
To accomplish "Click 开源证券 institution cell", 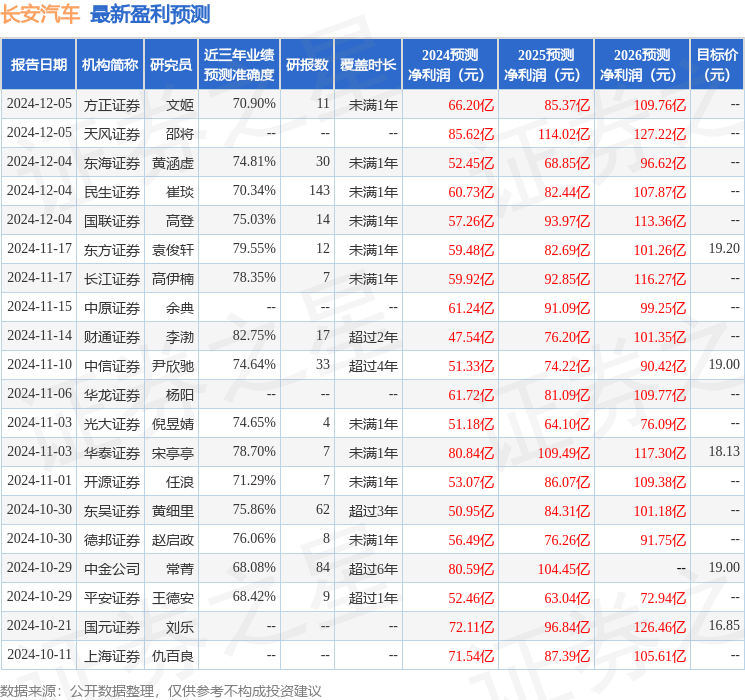I will [112, 482].
